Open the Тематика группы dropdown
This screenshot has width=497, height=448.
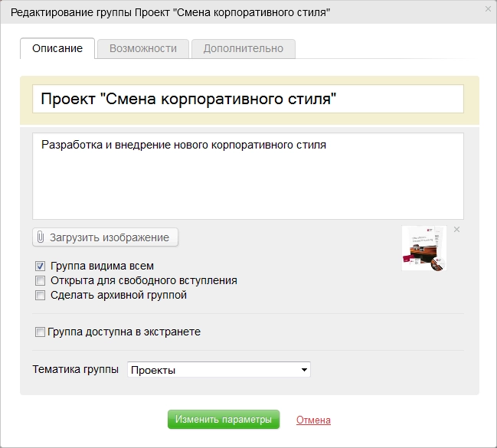219,370
